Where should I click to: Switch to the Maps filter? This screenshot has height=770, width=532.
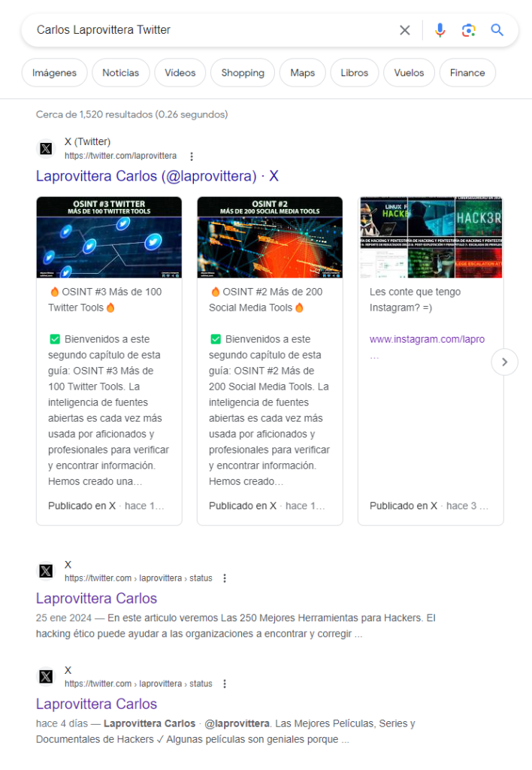(x=302, y=73)
